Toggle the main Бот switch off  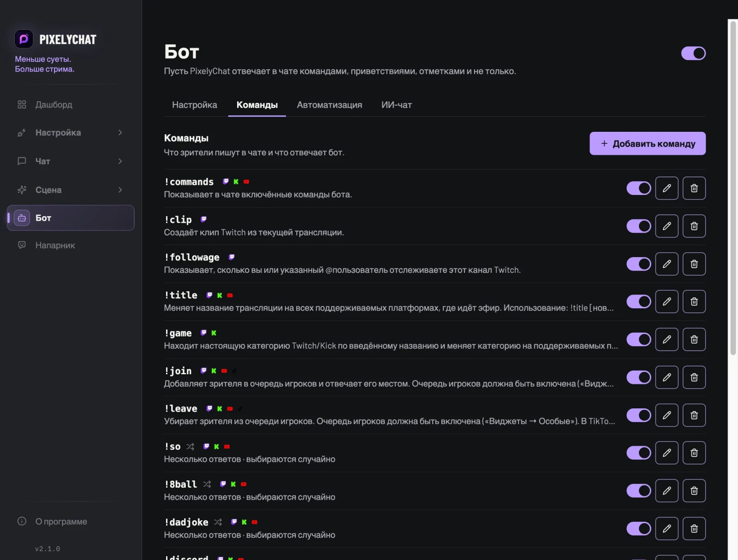(x=693, y=53)
